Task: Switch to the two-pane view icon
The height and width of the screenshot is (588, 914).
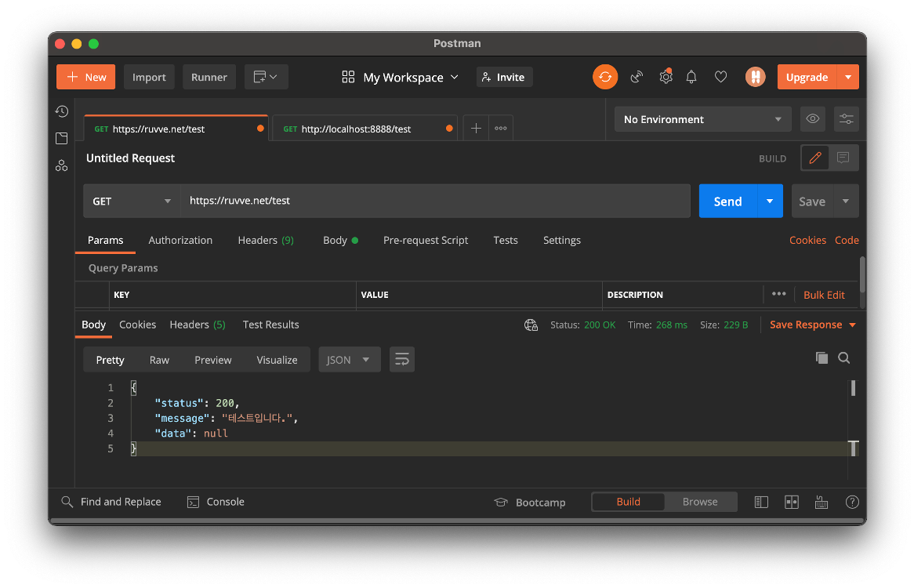Action: (x=792, y=503)
